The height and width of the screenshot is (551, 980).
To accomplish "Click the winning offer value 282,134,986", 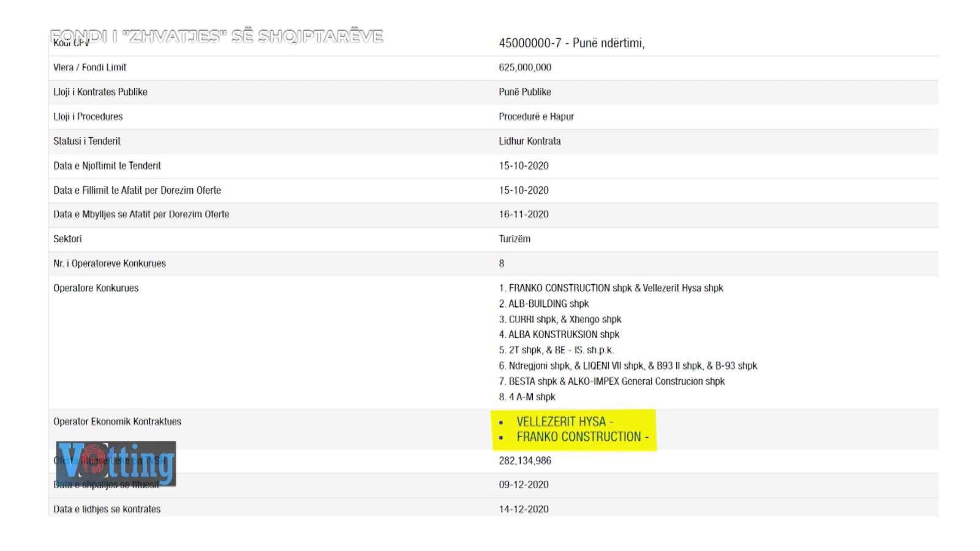I will (525, 460).
